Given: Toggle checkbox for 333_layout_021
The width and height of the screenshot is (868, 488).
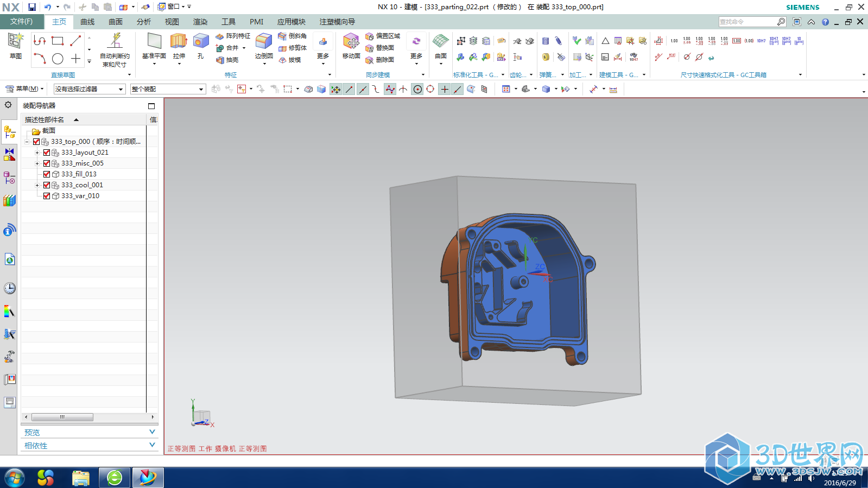Looking at the screenshot, I should 47,153.
